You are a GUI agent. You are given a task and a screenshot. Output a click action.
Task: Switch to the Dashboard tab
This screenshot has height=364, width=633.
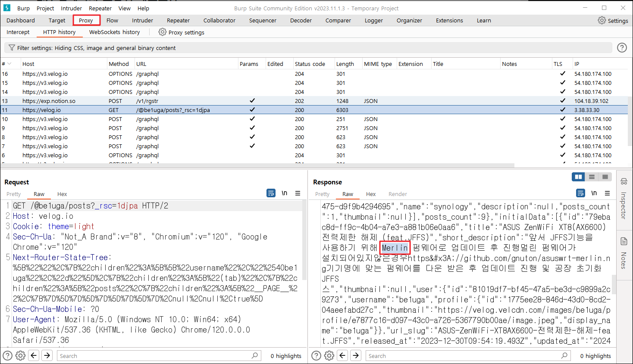(21, 20)
